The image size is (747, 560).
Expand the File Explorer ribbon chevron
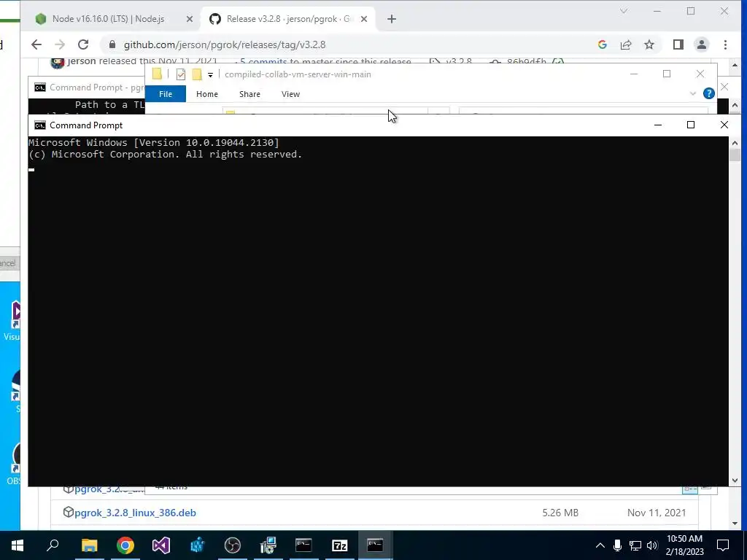pyautogui.click(x=693, y=94)
